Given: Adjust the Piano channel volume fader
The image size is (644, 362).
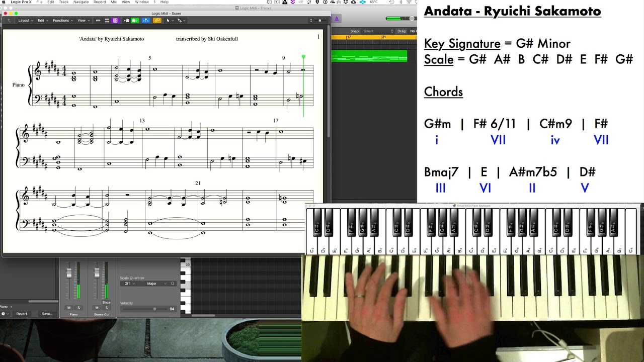Looking at the screenshot, I should pos(69,272).
